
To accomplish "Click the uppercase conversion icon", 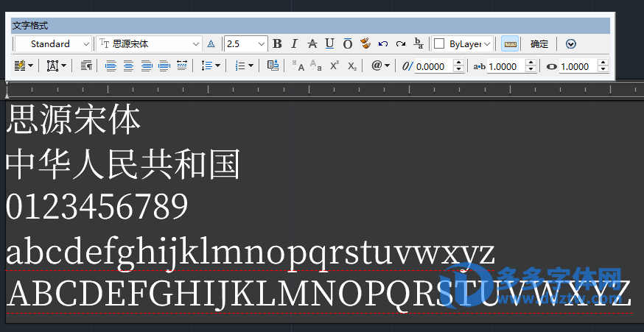I will [298, 66].
